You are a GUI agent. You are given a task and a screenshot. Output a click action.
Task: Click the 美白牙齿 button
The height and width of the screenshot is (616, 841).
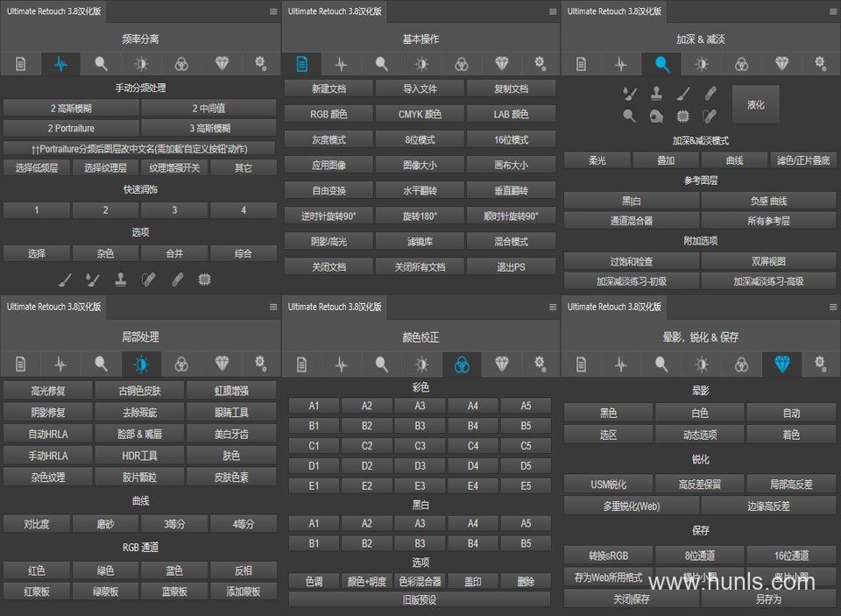(231, 434)
